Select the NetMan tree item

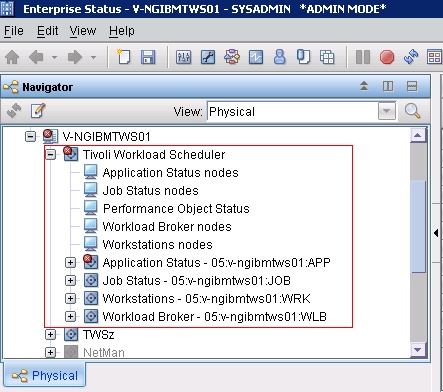point(103,353)
